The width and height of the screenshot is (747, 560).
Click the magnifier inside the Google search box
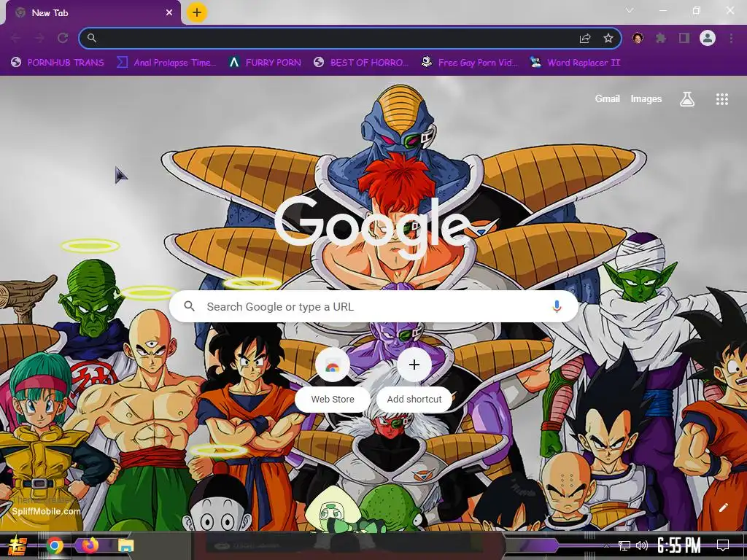click(x=189, y=306)
